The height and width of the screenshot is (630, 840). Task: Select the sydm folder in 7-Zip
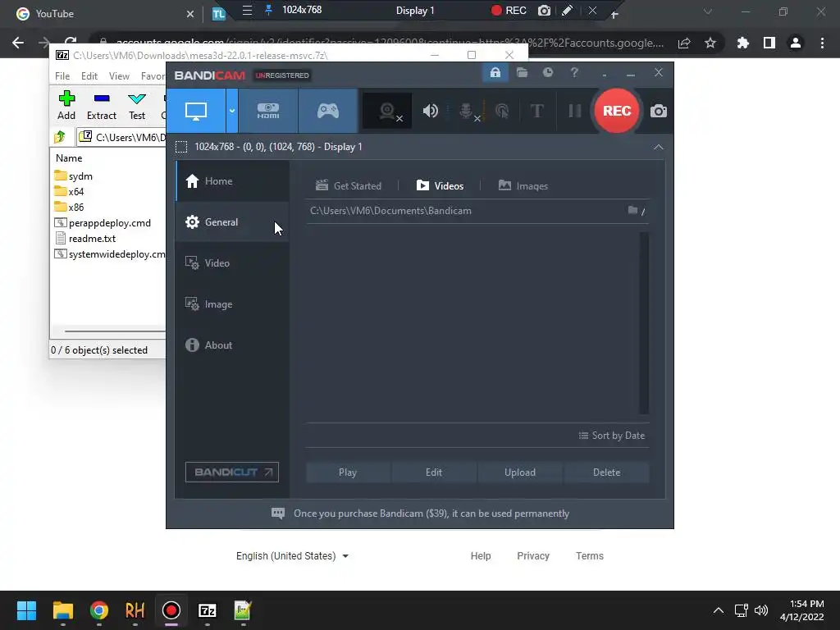tap(73, 176)
